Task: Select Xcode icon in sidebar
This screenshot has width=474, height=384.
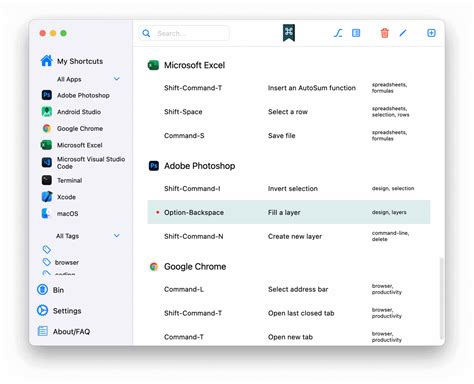Action: [47, 197]
